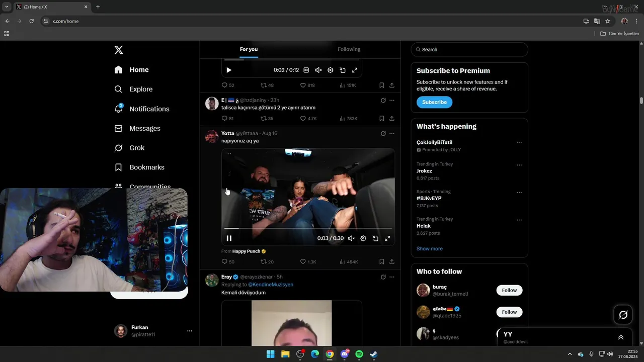Open Windows Start menu
This screenshot has width=644, height=362.
pos(270,354)
